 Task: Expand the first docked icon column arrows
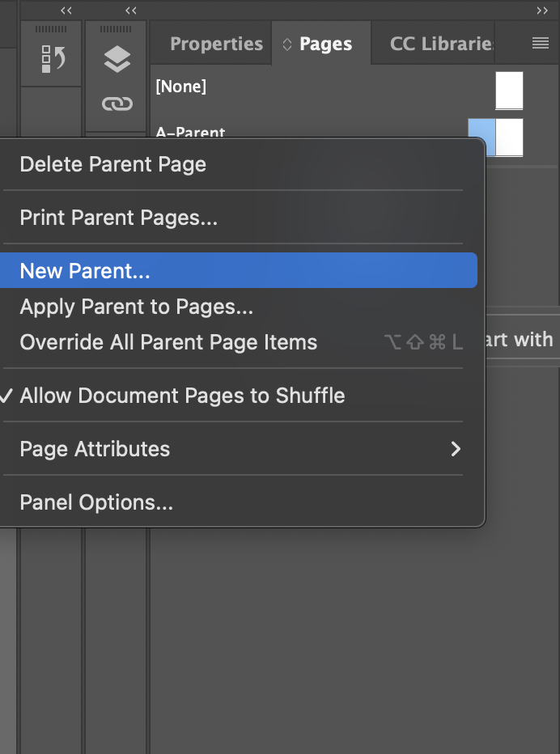pyautogui.click(x=66, y=11)
